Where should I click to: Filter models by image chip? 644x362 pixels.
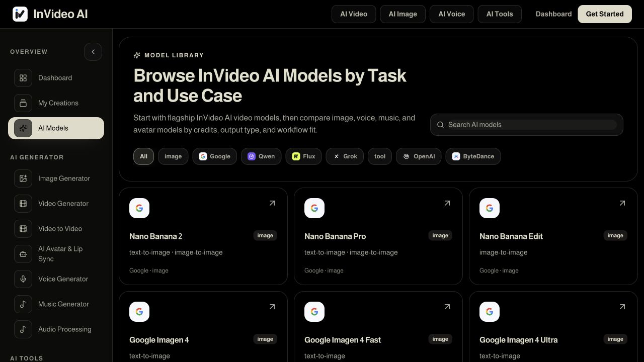pos(173,156)
